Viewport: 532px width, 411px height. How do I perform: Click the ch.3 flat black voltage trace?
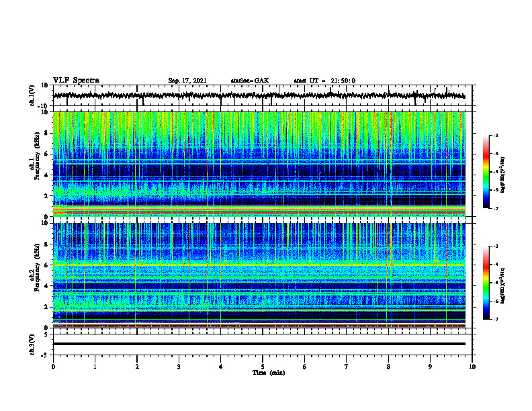(259, 344)
